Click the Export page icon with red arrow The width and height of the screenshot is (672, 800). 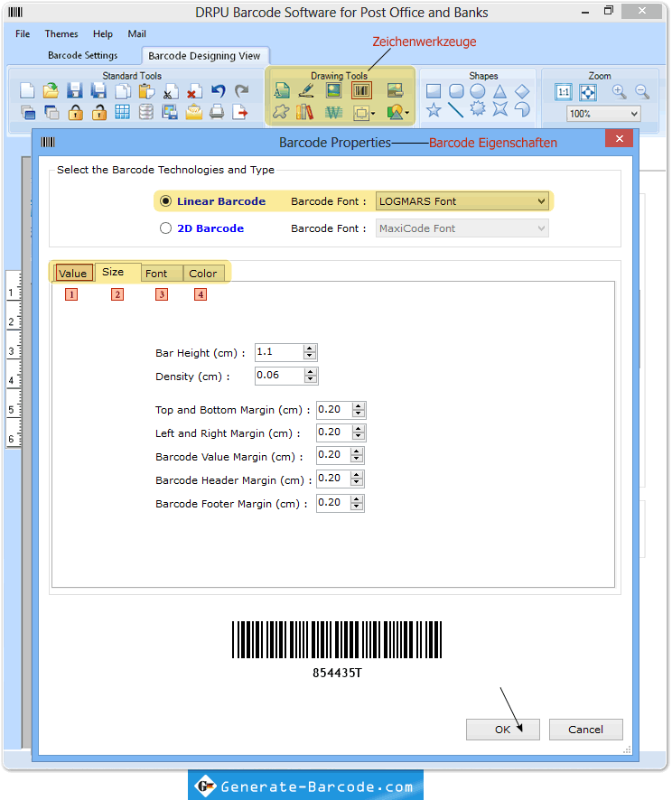pyautogui.click(x=240, y=112)
